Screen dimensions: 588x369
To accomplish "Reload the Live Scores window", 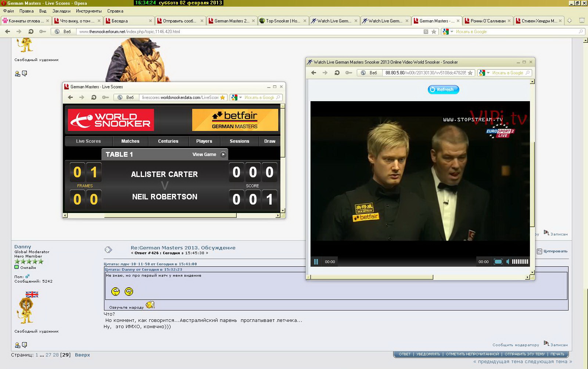I will click(x=94, y=97).
